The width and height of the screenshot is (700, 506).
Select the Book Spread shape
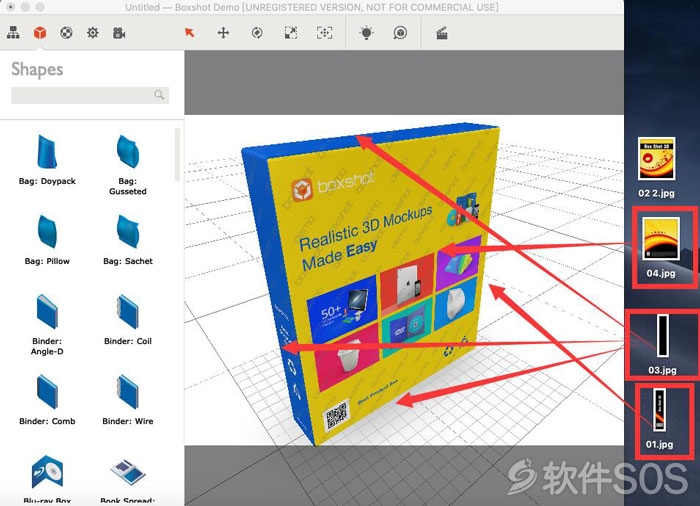coord(128,481)
